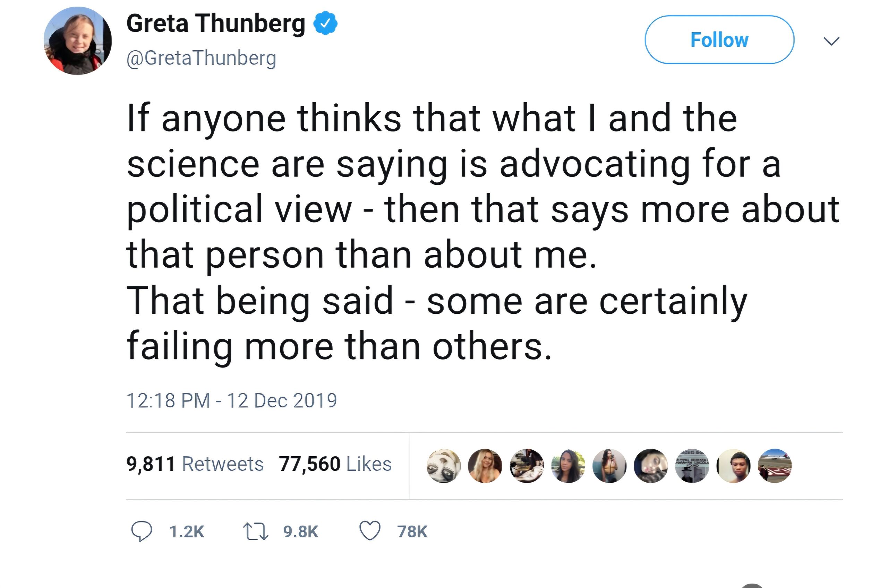The width and height of the screenshot is (888, 588).
Task: Click the @GretaThunberg handle
Action: click(202, 58)
